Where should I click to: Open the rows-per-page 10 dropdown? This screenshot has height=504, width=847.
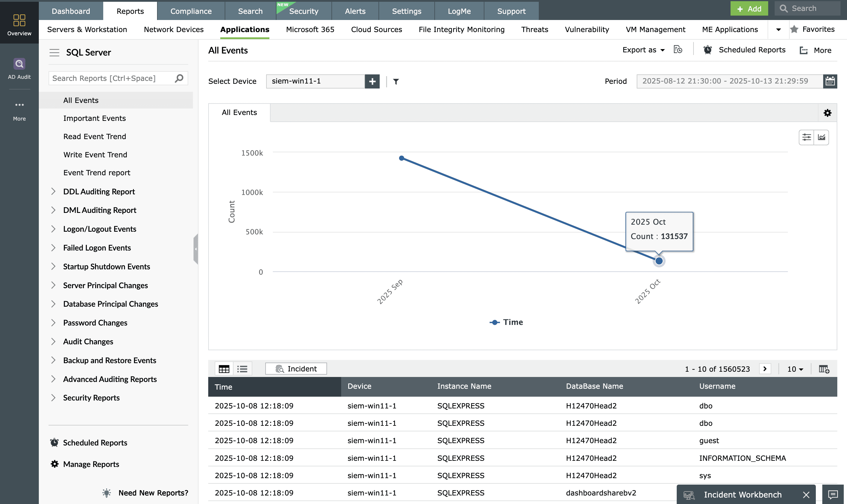click(x=795, y=369)
